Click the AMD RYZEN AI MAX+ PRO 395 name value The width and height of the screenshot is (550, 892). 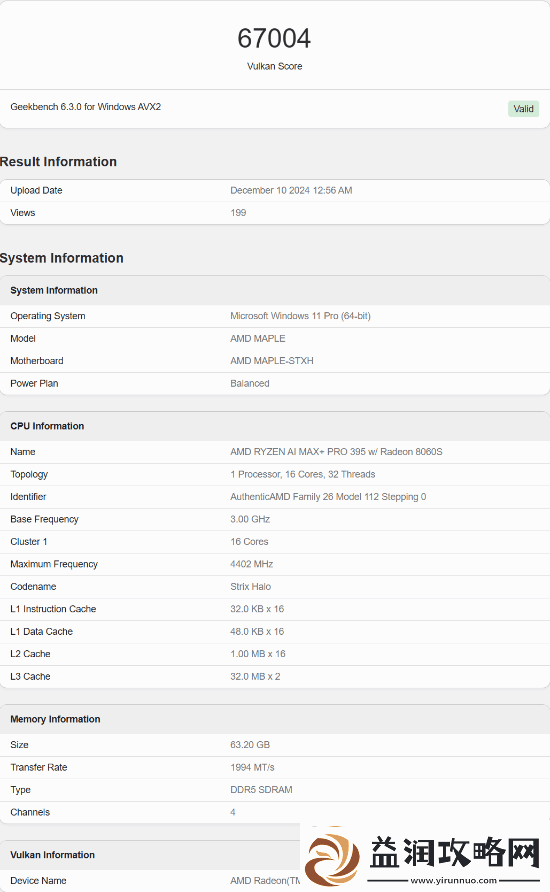tap(336, 452)
